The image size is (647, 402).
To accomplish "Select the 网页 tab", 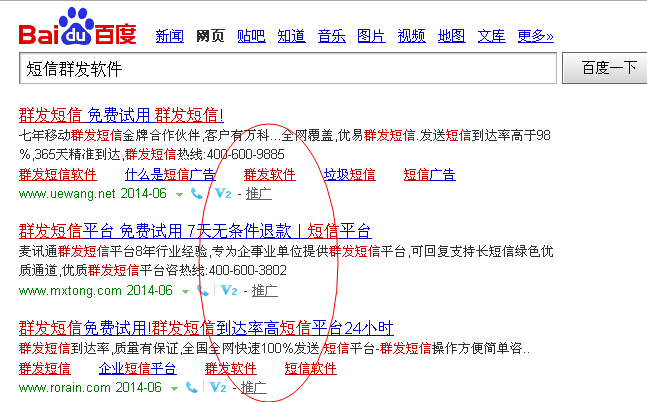I will coord(210,36).
